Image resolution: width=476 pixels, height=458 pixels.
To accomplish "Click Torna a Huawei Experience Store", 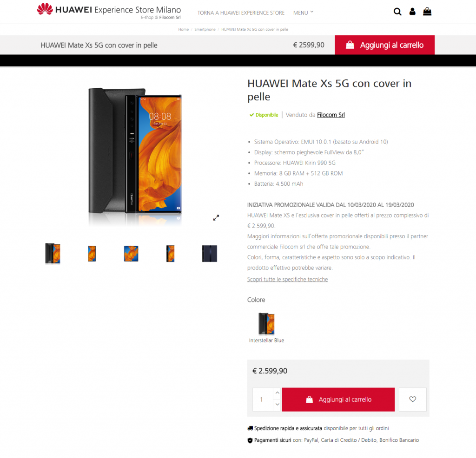I will point(241,13).
